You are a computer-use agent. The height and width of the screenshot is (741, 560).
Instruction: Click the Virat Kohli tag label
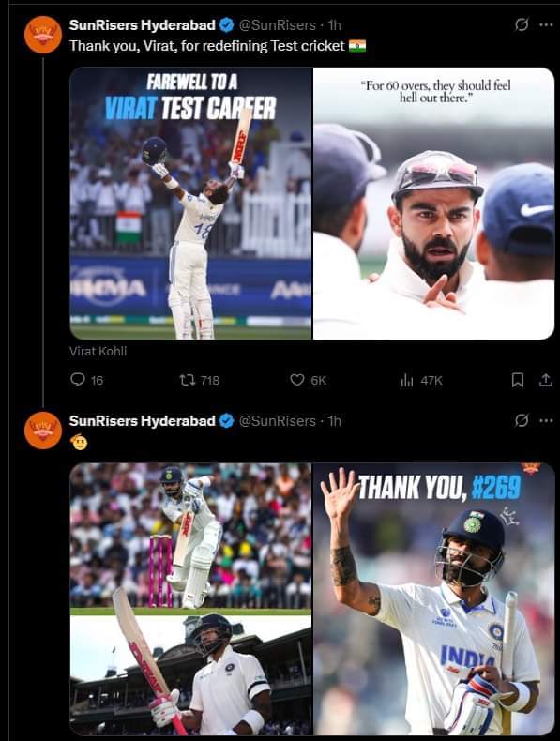[x=98, y=351]
